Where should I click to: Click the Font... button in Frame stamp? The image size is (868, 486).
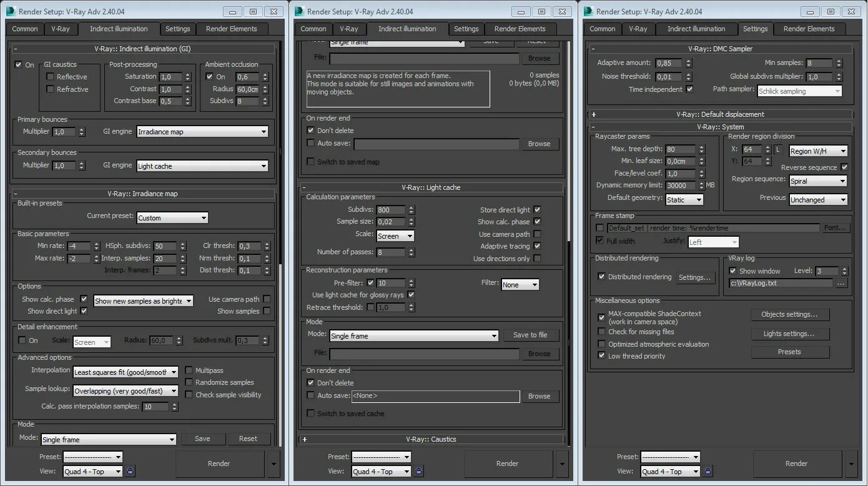tap(835, 228)
